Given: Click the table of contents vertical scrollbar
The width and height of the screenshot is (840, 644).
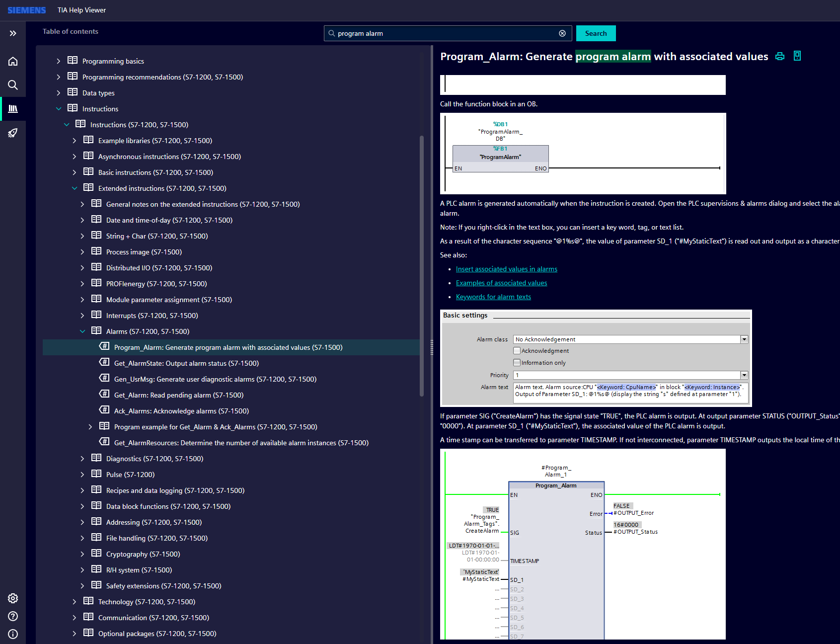Looking at the screenshot, I should point(422,266).
